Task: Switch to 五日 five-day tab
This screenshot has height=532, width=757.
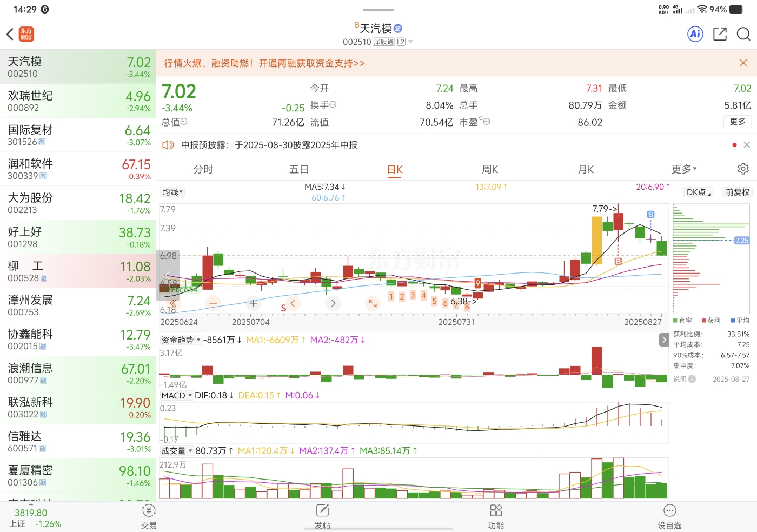Action: click(x=299, y=169)
